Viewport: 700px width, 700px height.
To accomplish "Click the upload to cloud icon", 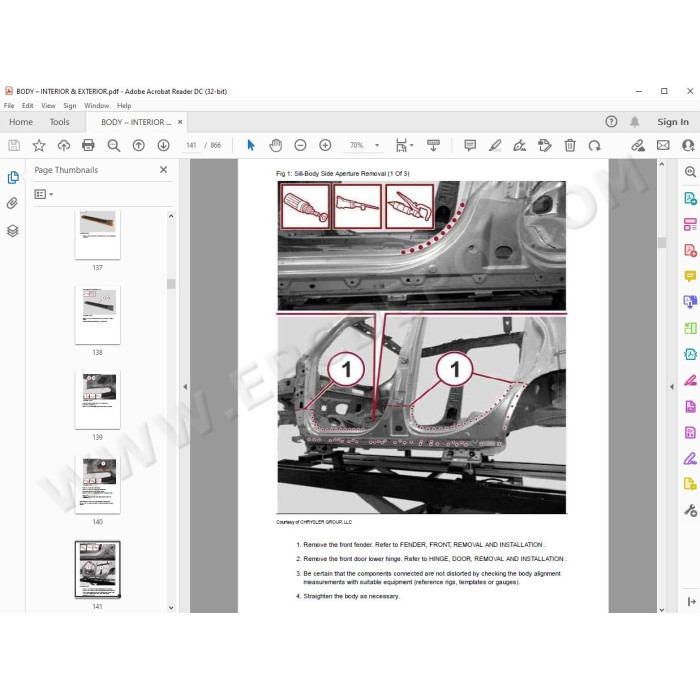I will [x=64, y=145].
